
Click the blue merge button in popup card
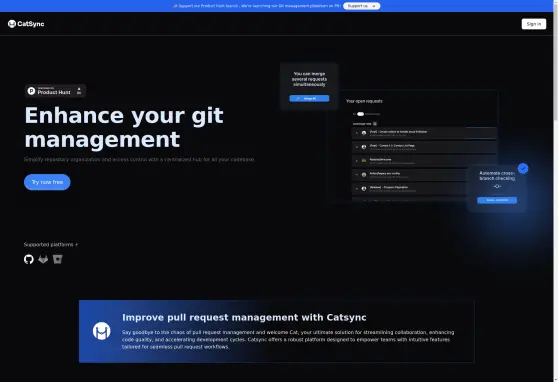[309, 98]
